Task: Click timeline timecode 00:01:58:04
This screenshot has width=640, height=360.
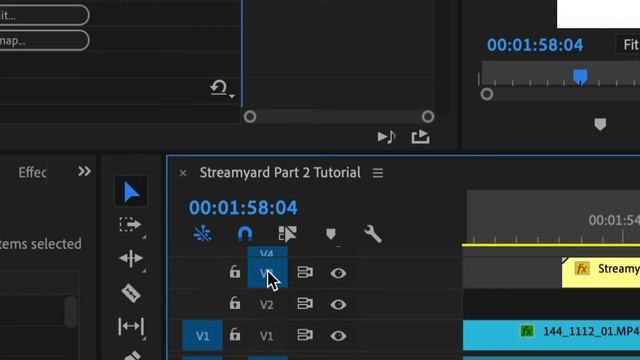Action: (x=243, y=208)
